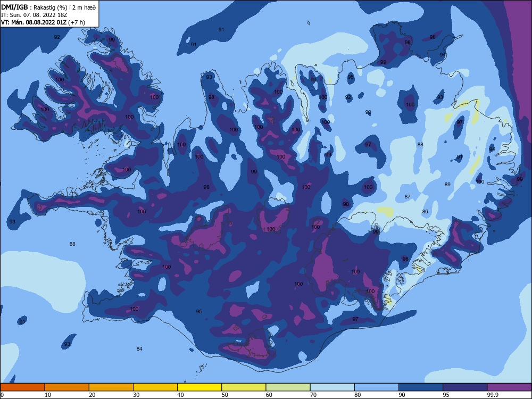Click the '20' tick label on the legend
The image size is (532, 399).
[92, 395]
